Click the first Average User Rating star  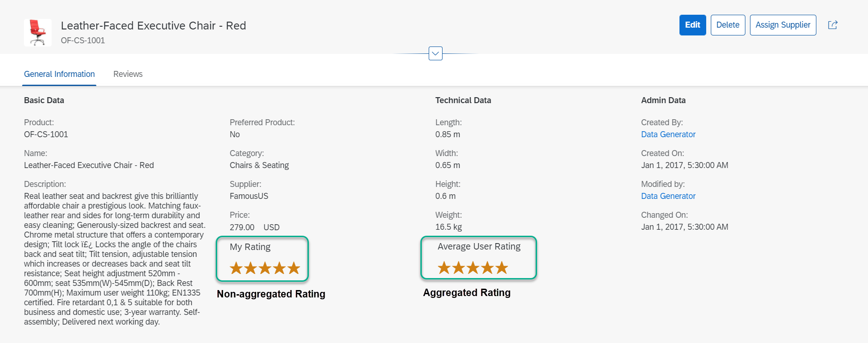tap(444, 267)
